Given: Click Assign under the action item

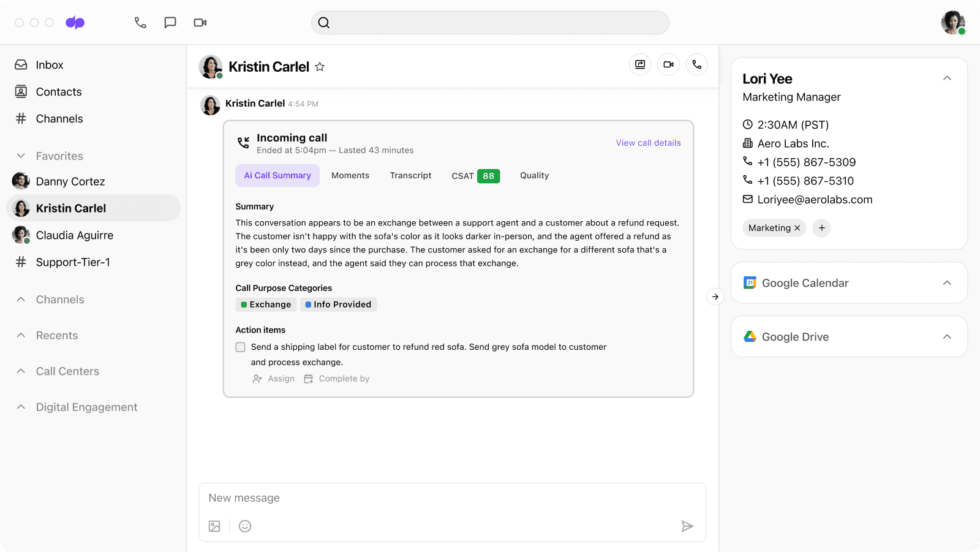Looking at the screenshot, I should click(x=274, y=379).
